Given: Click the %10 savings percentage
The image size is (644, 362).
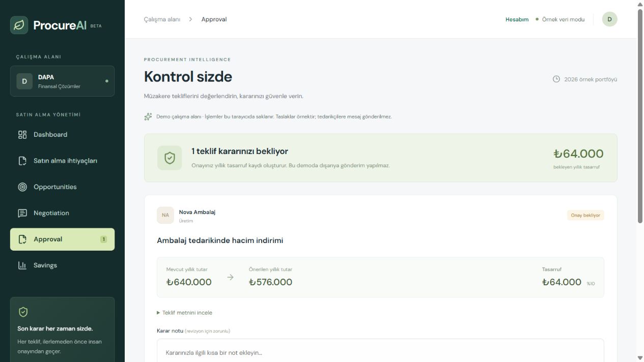Looking at the screenshot, I should pyautogui.click(x=591, y=284).
